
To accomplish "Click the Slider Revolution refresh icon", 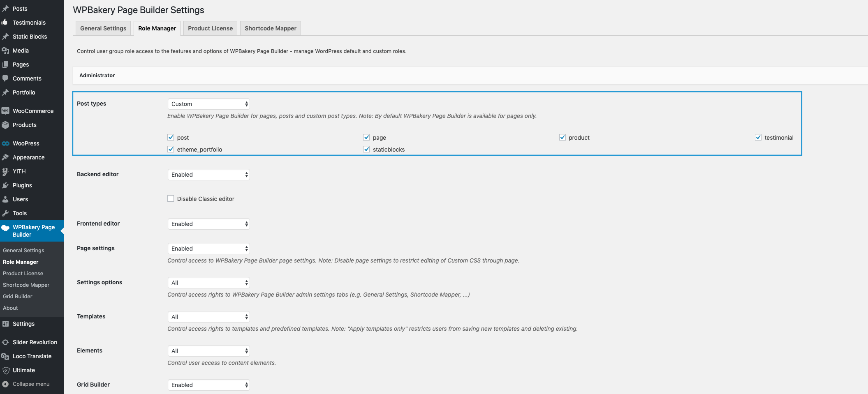I will point(5,342).
